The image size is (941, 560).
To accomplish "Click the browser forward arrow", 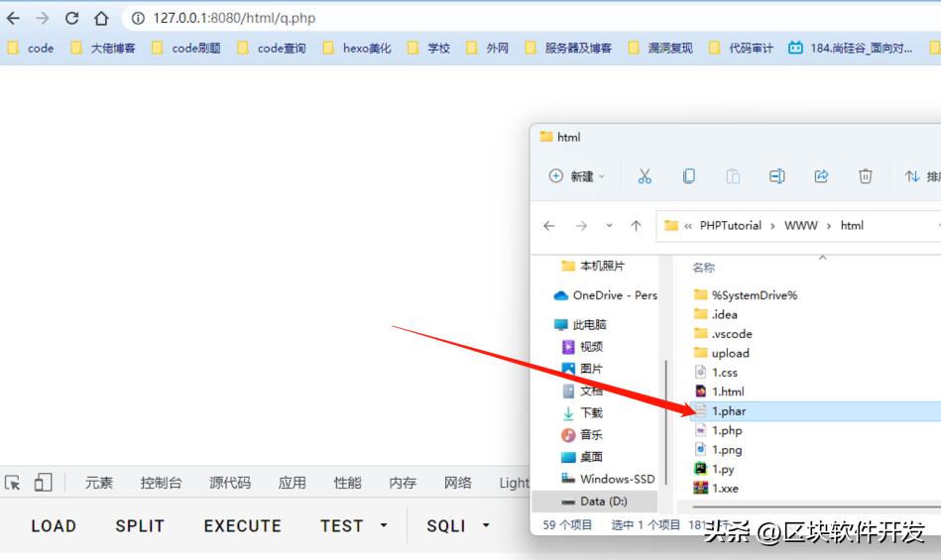I will click(43, 18).
